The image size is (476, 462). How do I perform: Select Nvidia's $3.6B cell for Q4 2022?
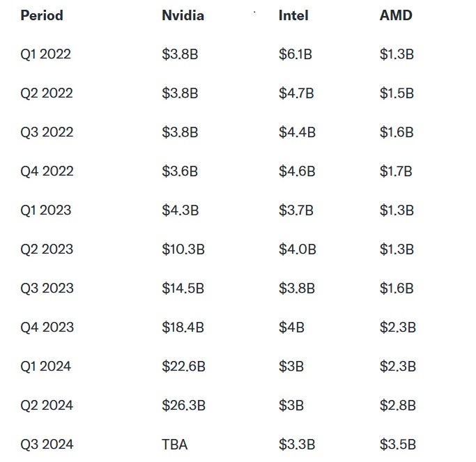click(180, 171)
